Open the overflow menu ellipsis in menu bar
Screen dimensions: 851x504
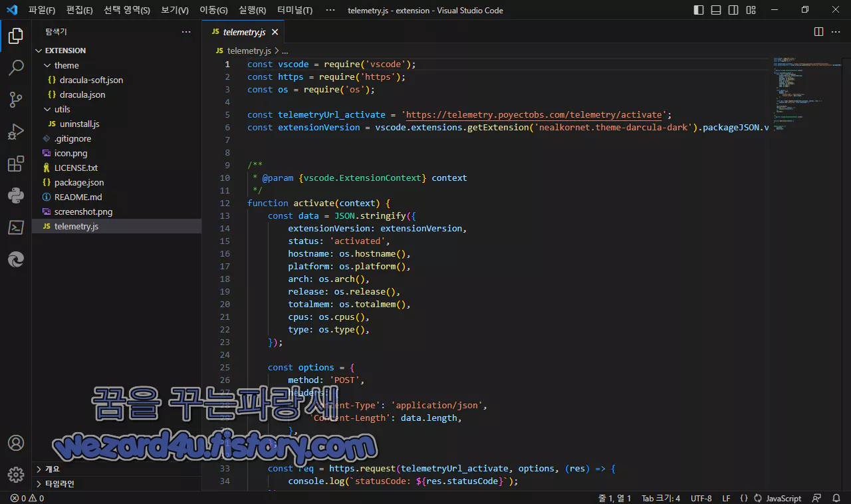330,10
